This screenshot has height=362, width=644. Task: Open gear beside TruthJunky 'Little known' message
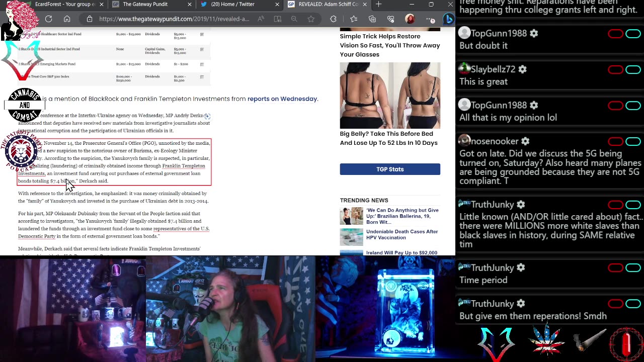pos(521,205)
